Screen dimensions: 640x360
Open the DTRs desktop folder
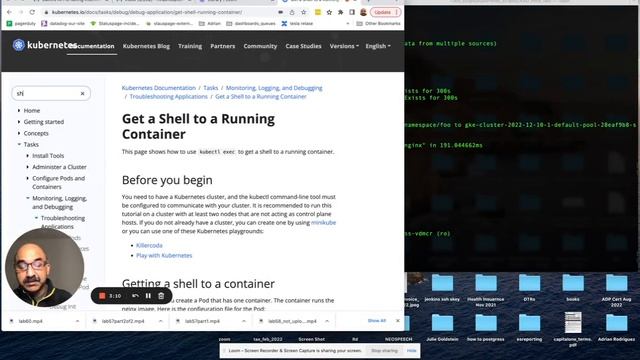pyautogui.click(x=529, y=288)
